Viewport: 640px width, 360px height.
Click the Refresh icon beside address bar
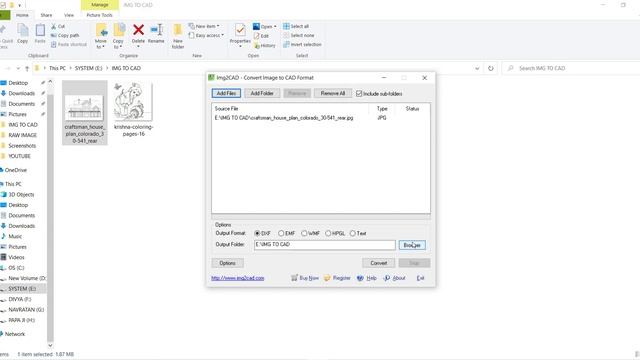click(x=491, y=68)
